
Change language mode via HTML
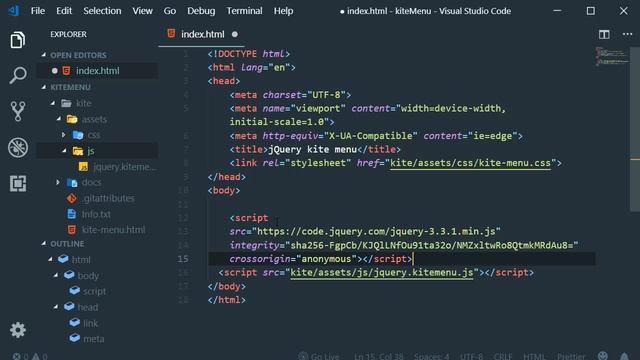pos(534,356)
